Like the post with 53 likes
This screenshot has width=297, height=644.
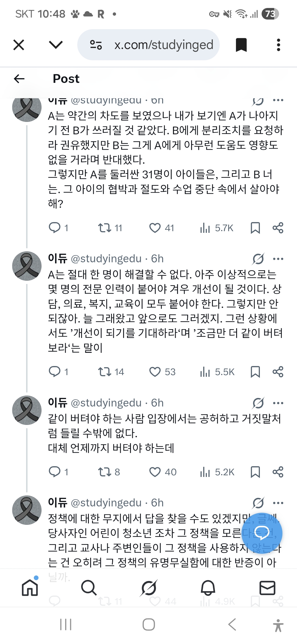tap(155, 372)
